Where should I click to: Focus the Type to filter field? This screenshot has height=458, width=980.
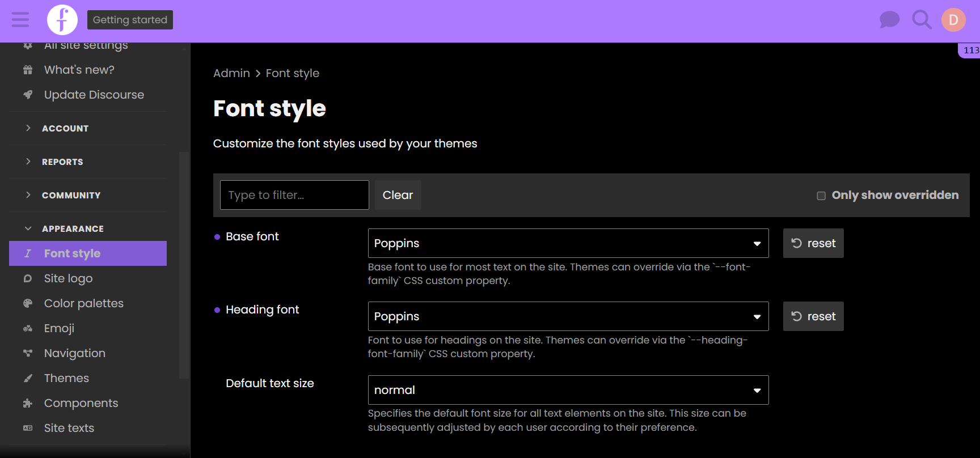[294, 195]
